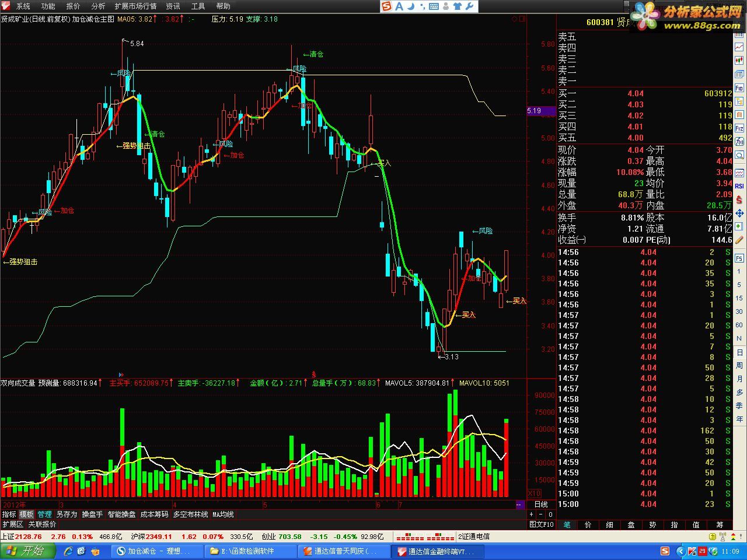747x560 pixels.
Task: Switch to the 15-minute period
Action: click(x=739, y=298)
